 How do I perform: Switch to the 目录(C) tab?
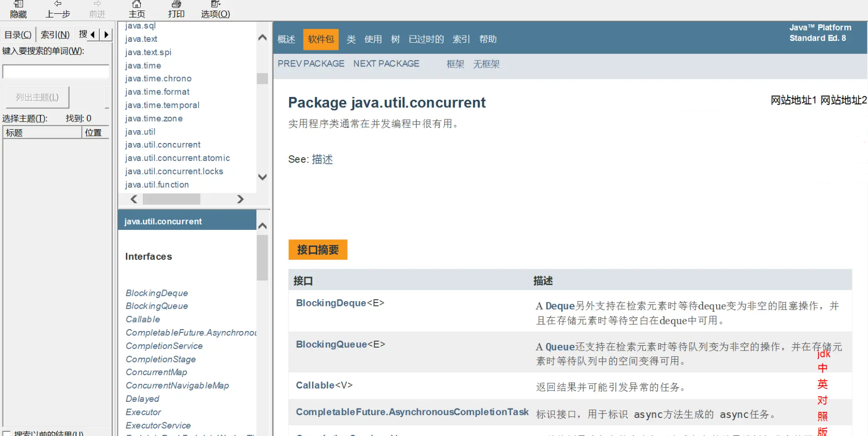[18, 35]
